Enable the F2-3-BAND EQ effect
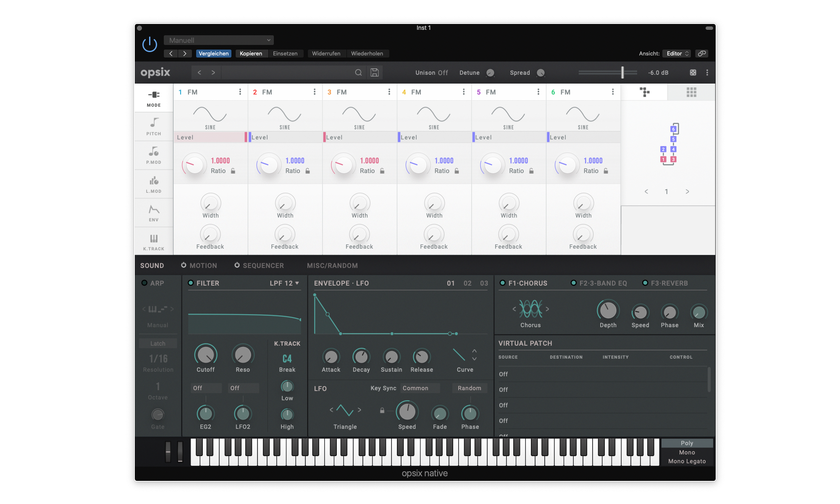Screen dimensions: 840x504 (574, 283)
